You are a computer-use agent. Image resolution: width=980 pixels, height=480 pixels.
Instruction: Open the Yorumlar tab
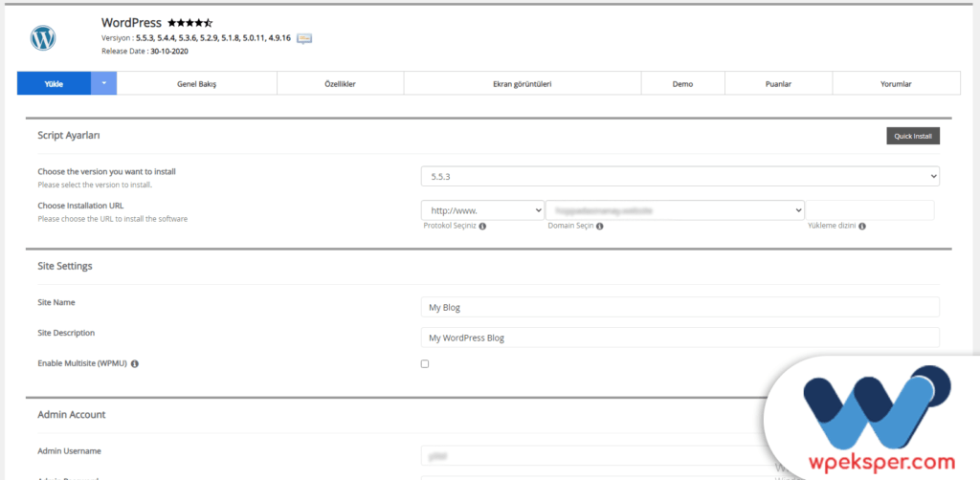[896, 83]
